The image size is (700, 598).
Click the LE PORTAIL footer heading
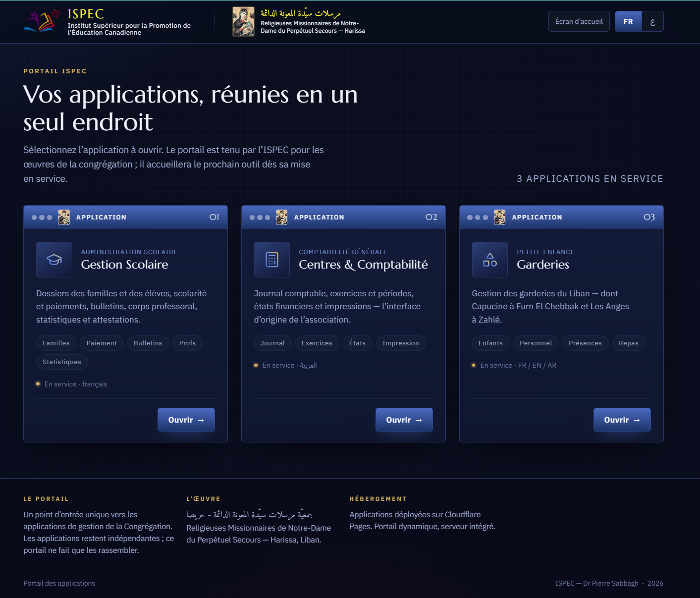[x=46, y=499]
